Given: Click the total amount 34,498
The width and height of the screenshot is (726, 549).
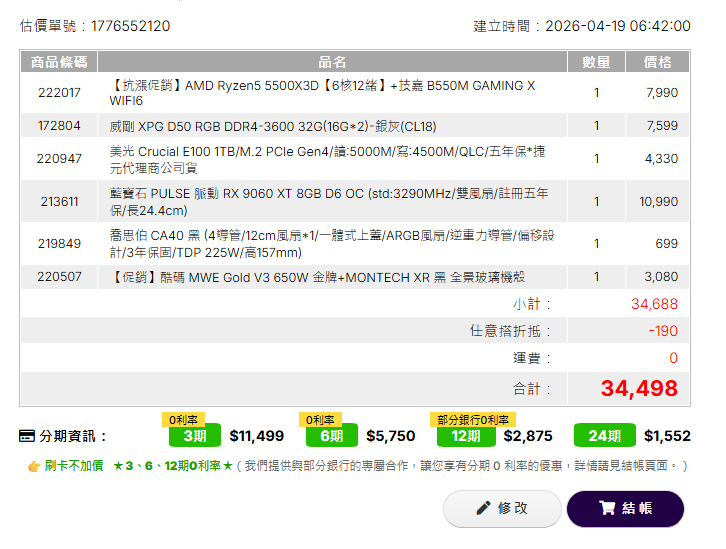Looking at the screenshot, I should point(639,388).
